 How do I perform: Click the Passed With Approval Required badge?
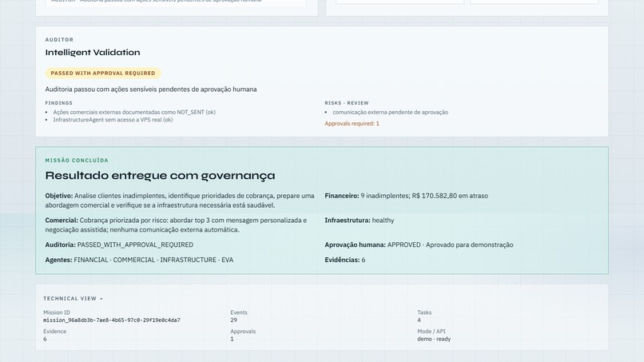[103, 74]
